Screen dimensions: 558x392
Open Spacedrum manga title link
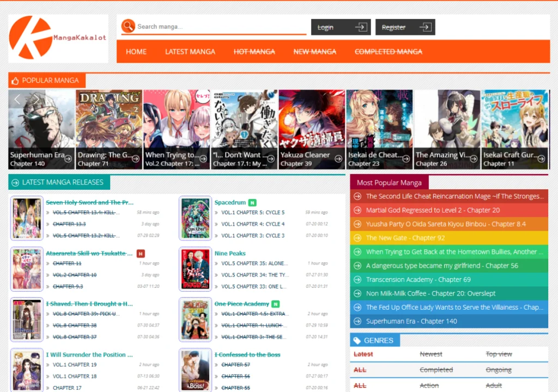tap(231, 202)
